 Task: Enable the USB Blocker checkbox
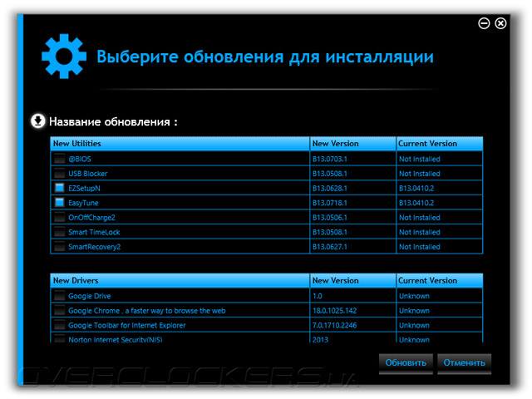59,174
